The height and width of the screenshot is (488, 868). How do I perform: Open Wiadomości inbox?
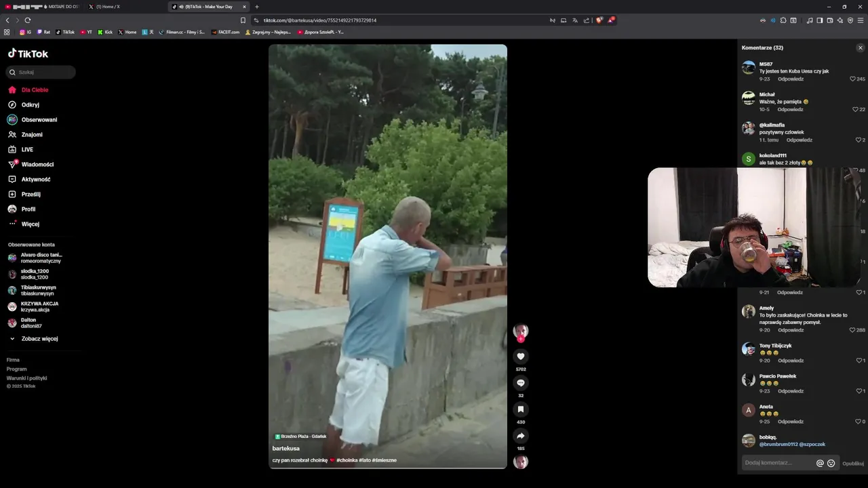(31, 165)
